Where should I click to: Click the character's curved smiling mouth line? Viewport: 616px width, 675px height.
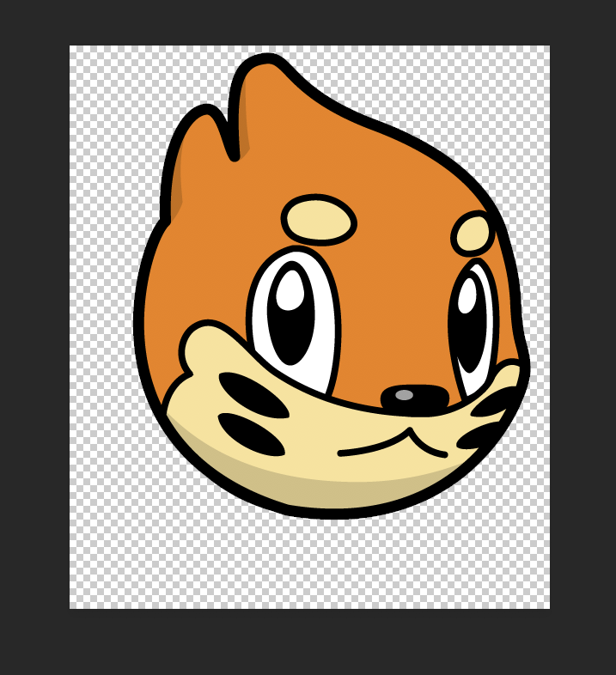point(393,443)
